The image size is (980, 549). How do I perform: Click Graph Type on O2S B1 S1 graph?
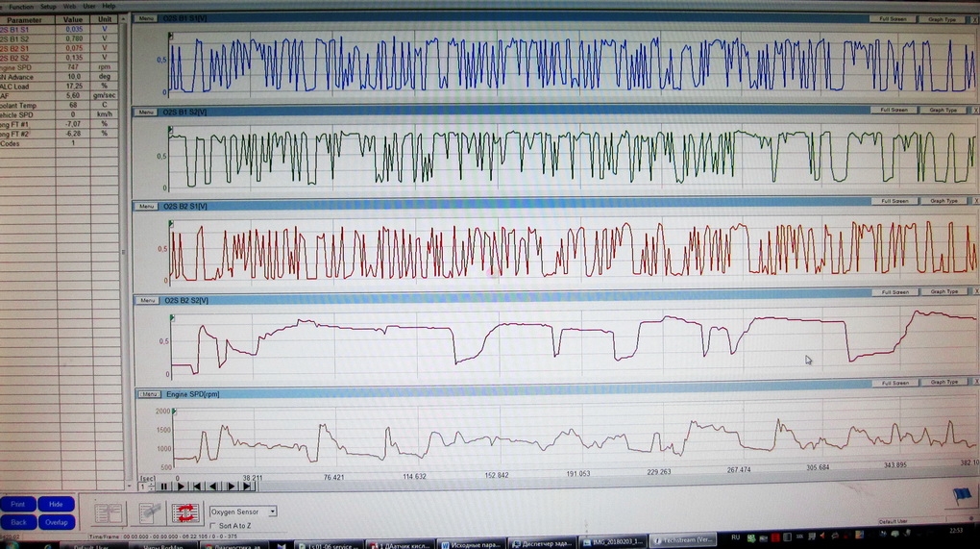coord(942,19)
